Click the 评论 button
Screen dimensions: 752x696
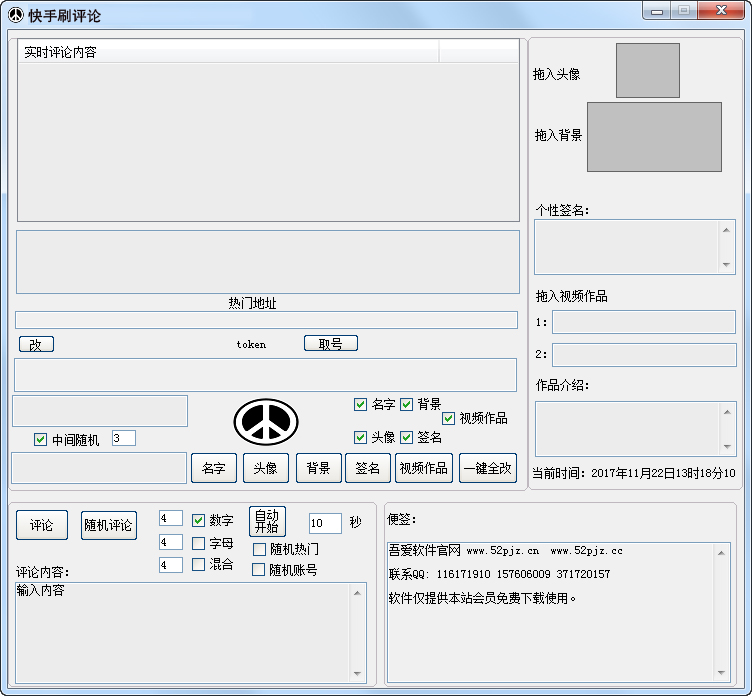tap(42, 525)
